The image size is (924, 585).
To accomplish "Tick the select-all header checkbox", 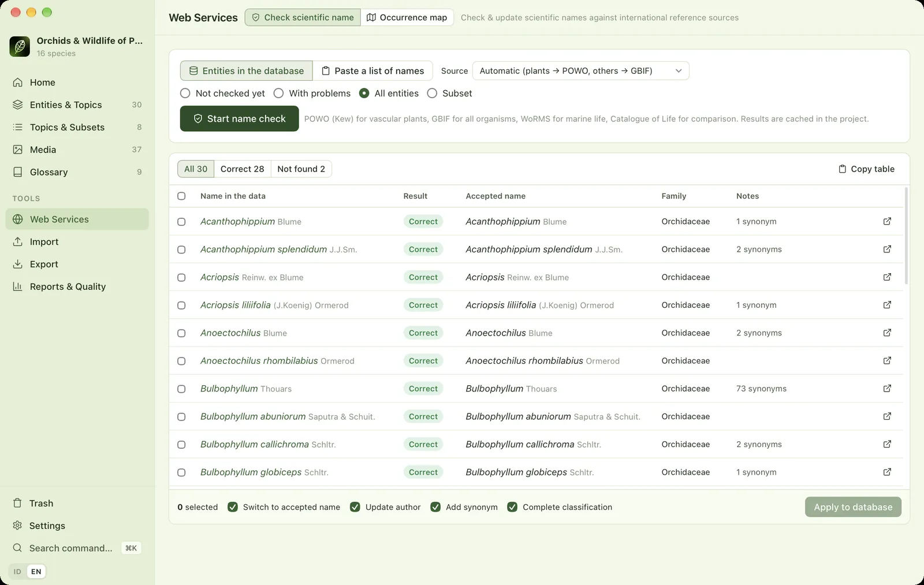I will (x=181, y=196).
